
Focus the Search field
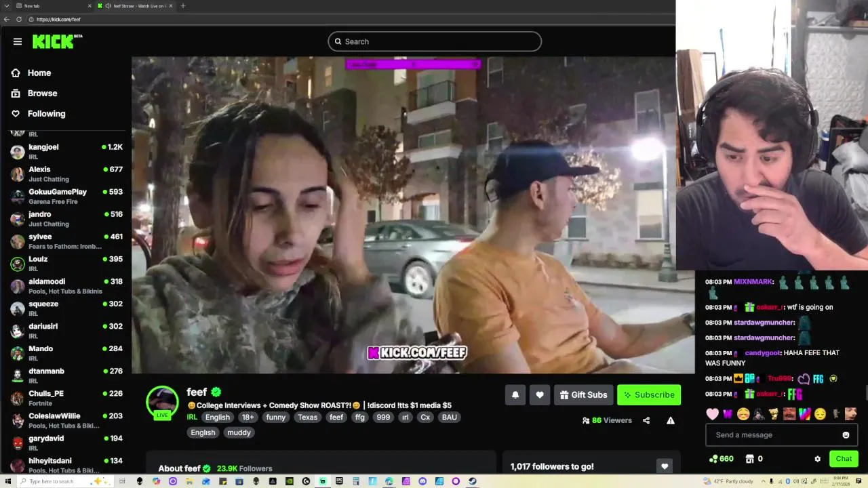[x=435, y=41]
